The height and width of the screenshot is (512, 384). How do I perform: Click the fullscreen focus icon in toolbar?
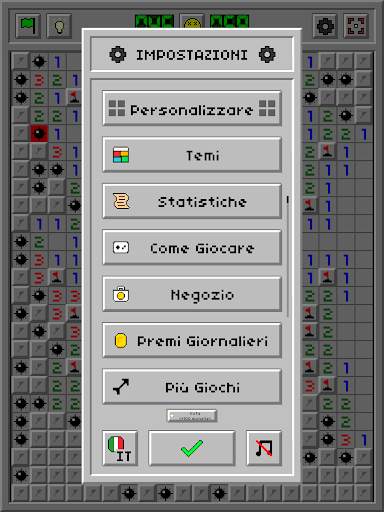coord(356,26)
